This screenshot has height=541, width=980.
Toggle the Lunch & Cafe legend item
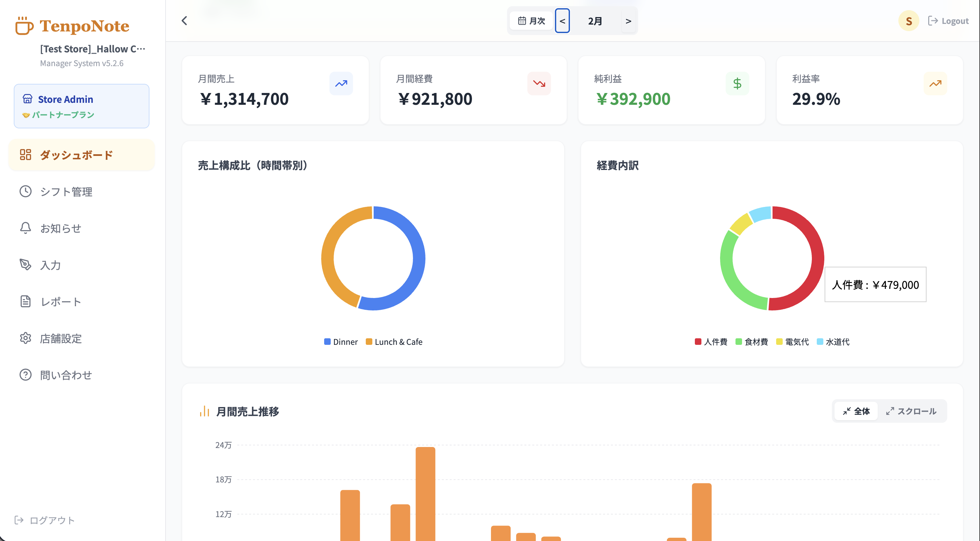394,342
